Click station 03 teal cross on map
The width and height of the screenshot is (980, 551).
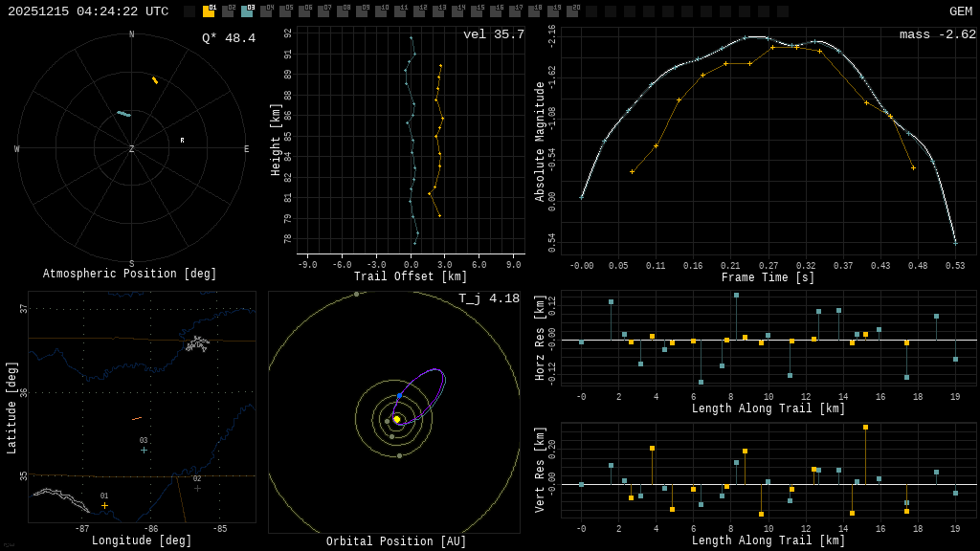click(144, 450)
